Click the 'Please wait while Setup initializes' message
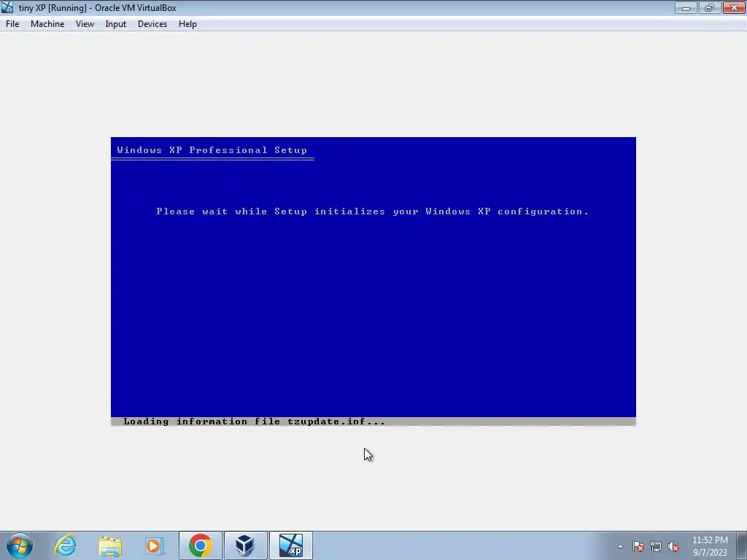Screen dimensions: 747x560 (373, 211)
